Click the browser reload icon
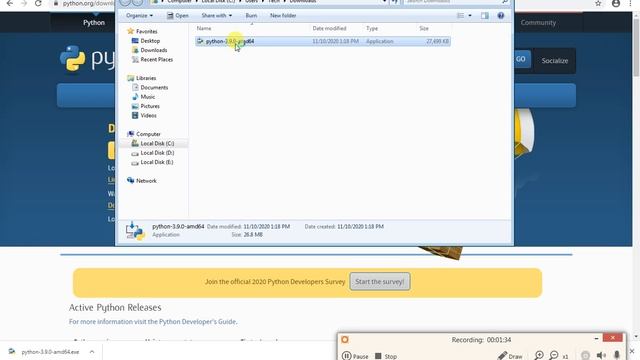640x360 pixels. 38,3
